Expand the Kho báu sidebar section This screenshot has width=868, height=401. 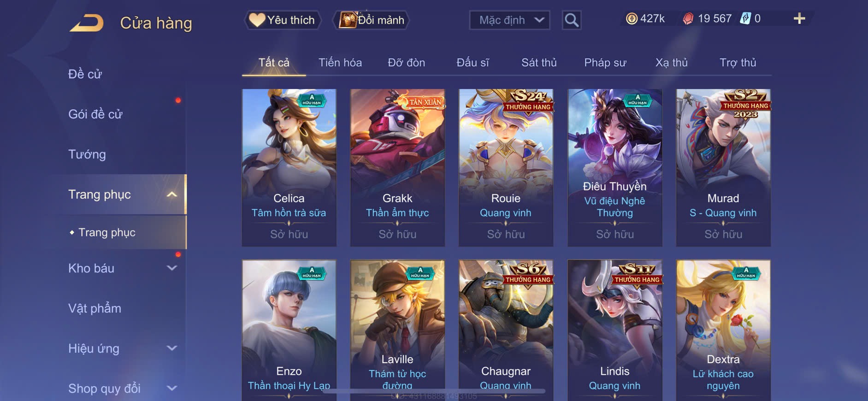(x=171, y=268)
